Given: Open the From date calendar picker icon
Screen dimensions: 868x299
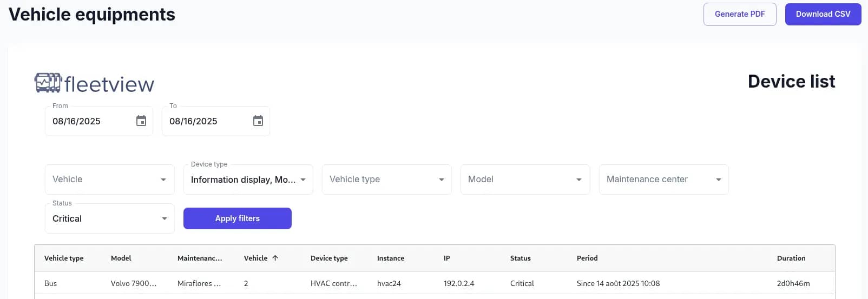Looking at the screenshot, I should (141, 121).
